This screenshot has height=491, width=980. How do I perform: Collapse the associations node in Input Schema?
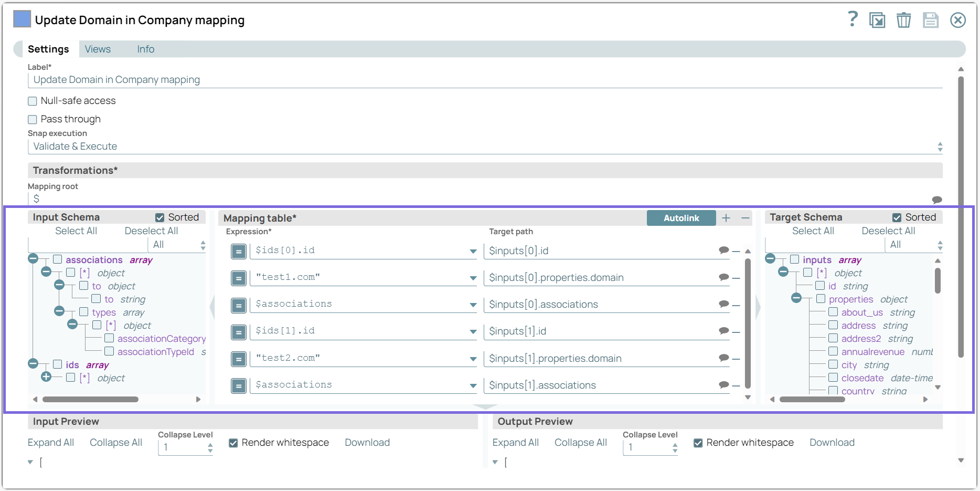point(33,258)
